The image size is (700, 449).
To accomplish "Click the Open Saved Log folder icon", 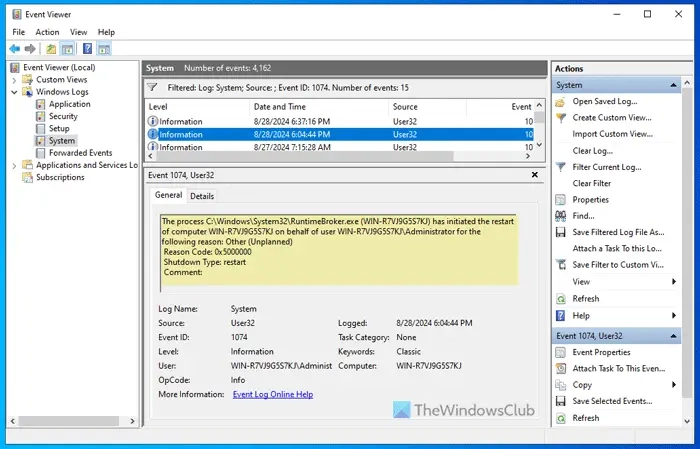I will 561,102.
